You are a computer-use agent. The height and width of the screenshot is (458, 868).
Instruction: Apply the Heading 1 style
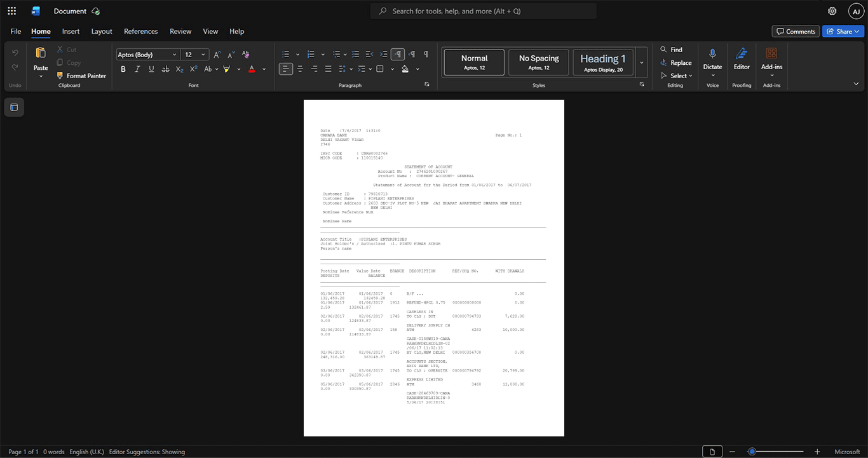tap(603, 62)
